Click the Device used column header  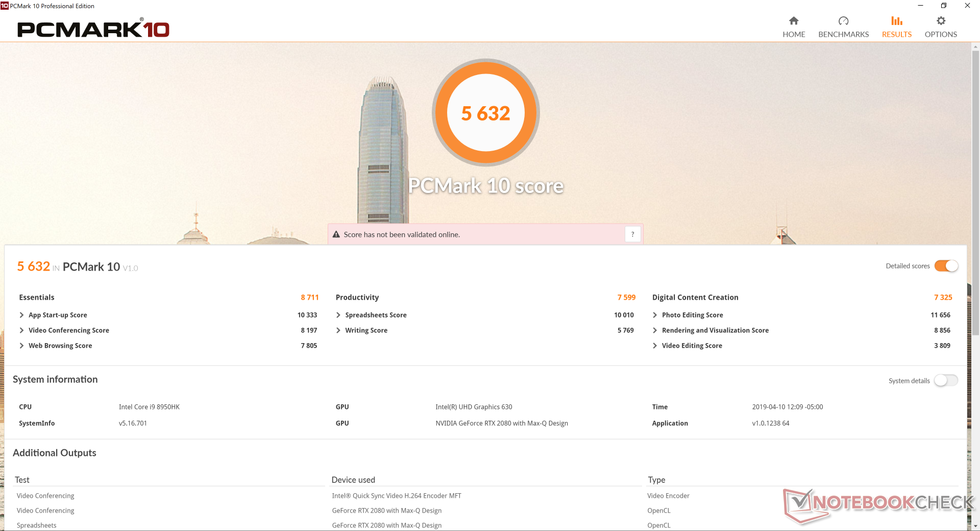[x=353, y=480]
